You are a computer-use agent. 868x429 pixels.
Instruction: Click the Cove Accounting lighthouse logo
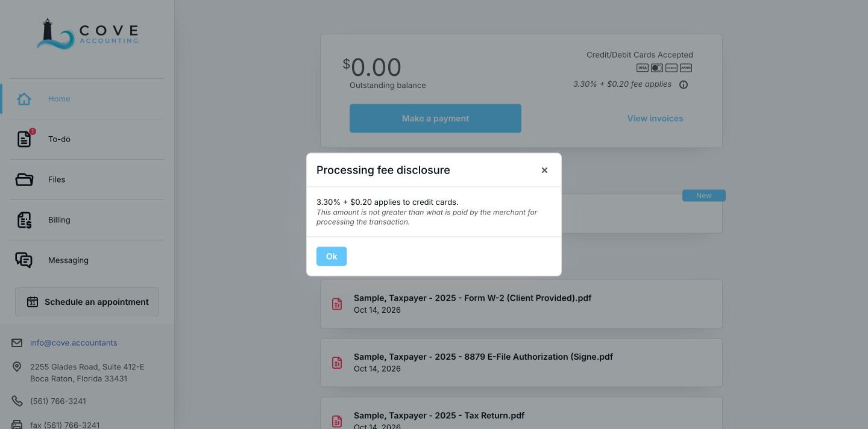(x=87, y=34)
